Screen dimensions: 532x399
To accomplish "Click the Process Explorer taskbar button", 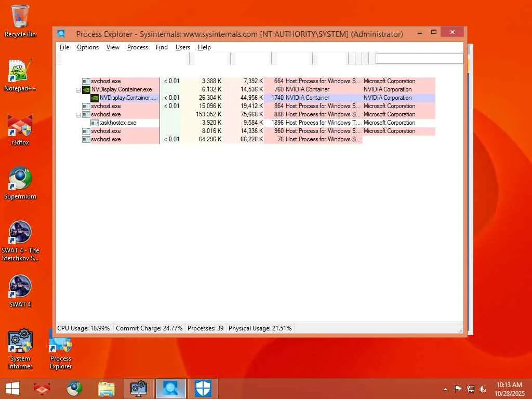I will (170, 389).
